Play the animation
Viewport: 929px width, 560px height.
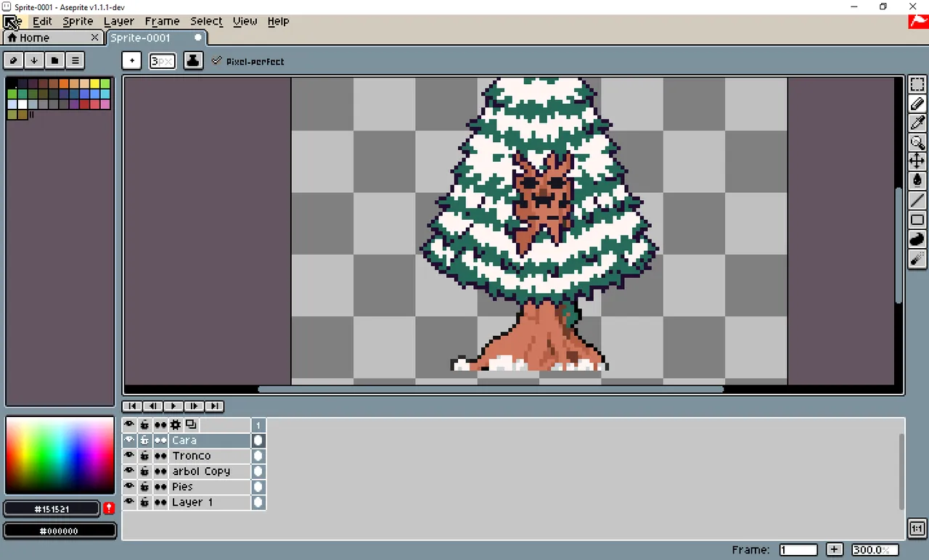[x=173, y=406]
